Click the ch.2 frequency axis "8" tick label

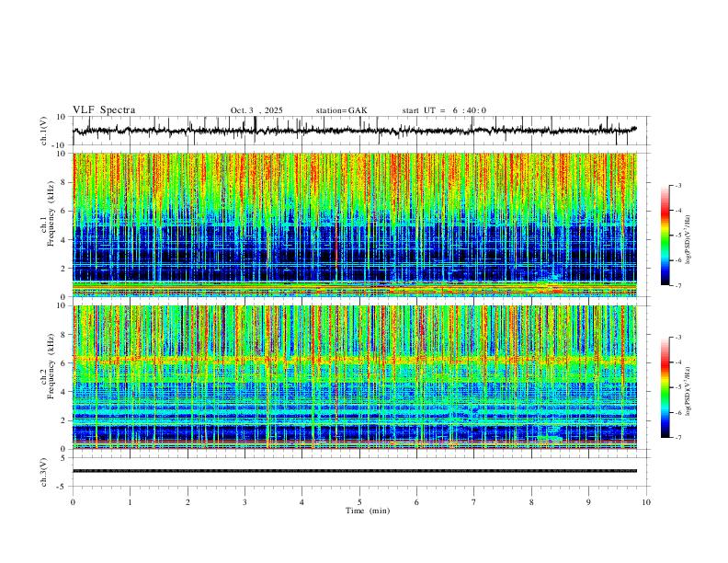pyautogui.click(x=64, y=335)
